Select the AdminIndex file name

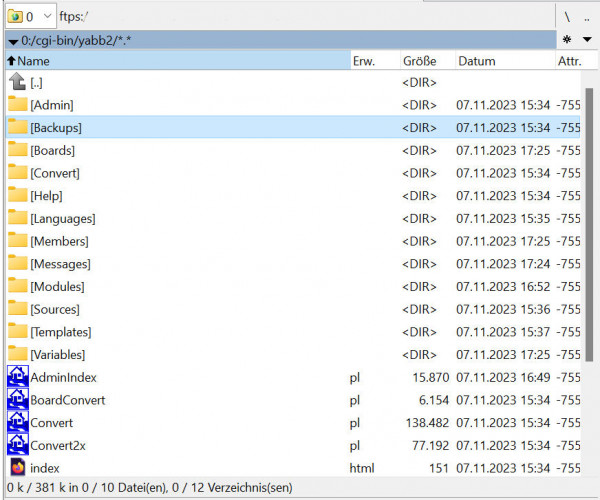64,378
